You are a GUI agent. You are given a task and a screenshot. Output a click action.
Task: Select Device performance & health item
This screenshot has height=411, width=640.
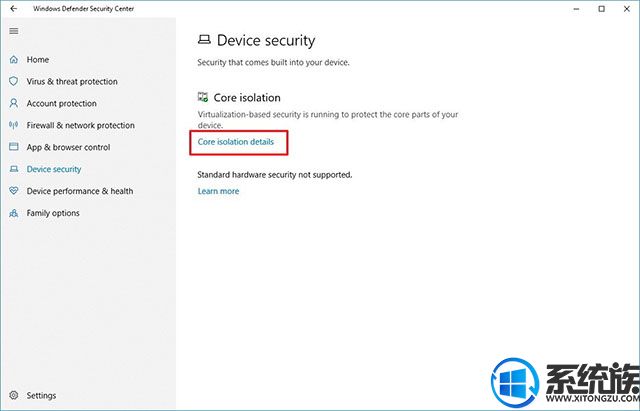pos(80,191)
